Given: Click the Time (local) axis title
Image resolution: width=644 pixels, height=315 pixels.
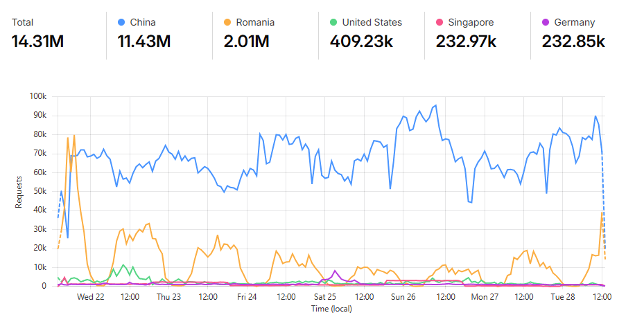Looking at the screenshot, I should [330, 309].
